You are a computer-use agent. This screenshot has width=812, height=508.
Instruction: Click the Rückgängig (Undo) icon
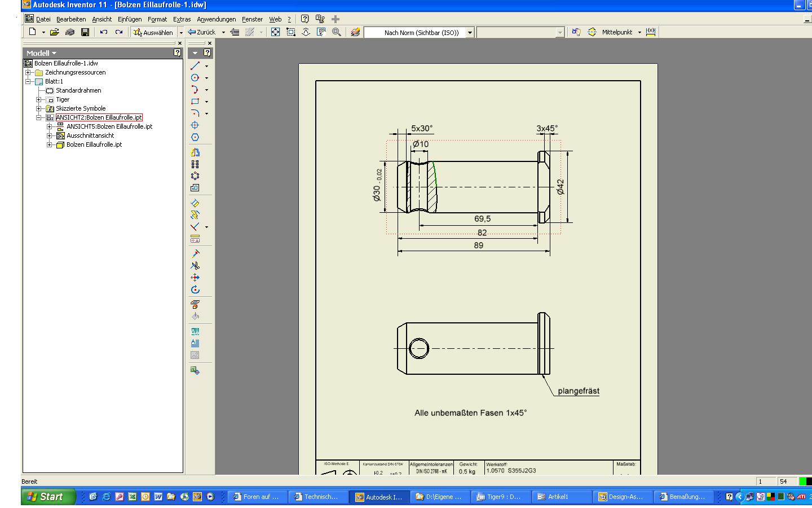point(103,32)
